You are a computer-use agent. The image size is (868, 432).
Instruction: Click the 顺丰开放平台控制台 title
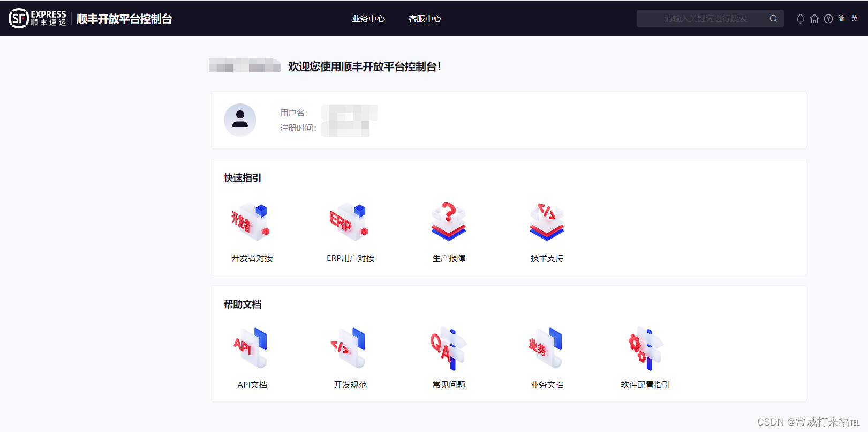click(x=124, y=19)
